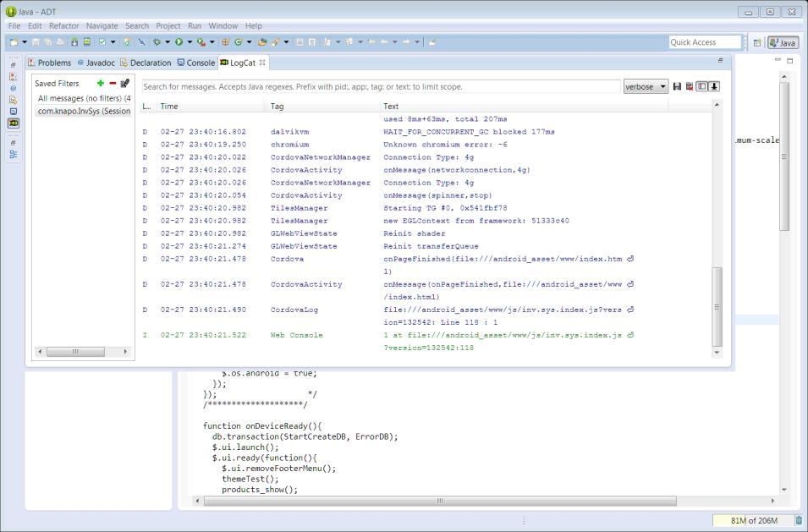Image resolution: width=808 pixels, height=532 pixels.
Task: Open the Navigate menu
Action: [102, 25]
